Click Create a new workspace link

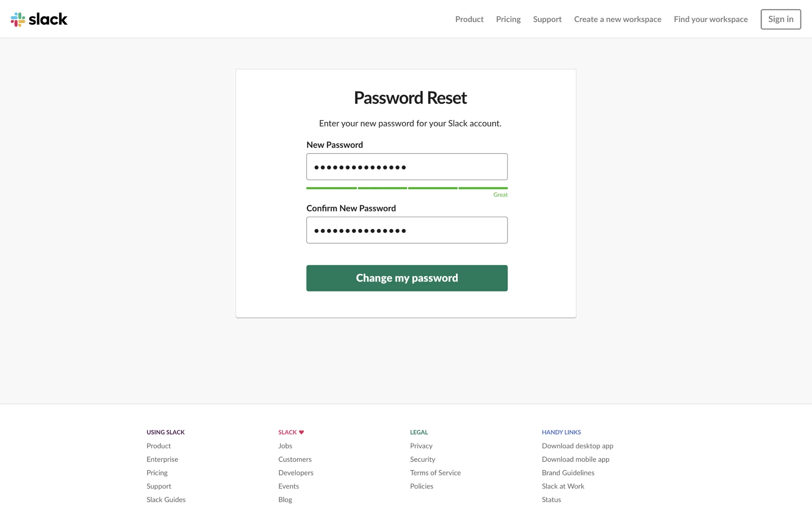(x=617, y=19)
